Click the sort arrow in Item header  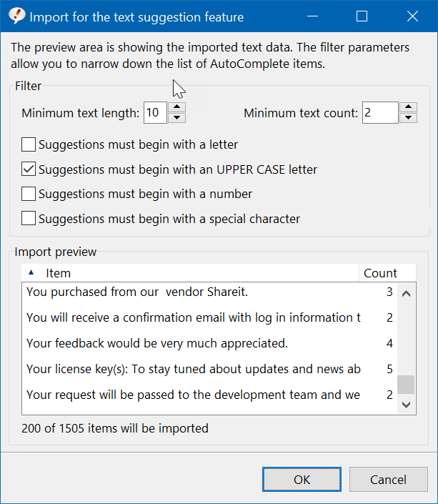[x=31, y=272]
